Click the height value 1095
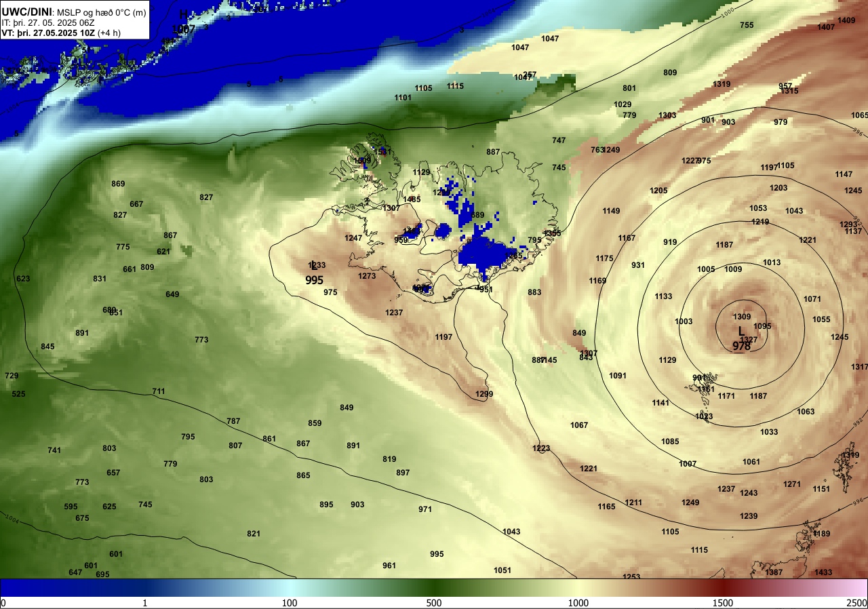Image resolution: width=868 pixels, height=609 pixels. tap(762, 326)
